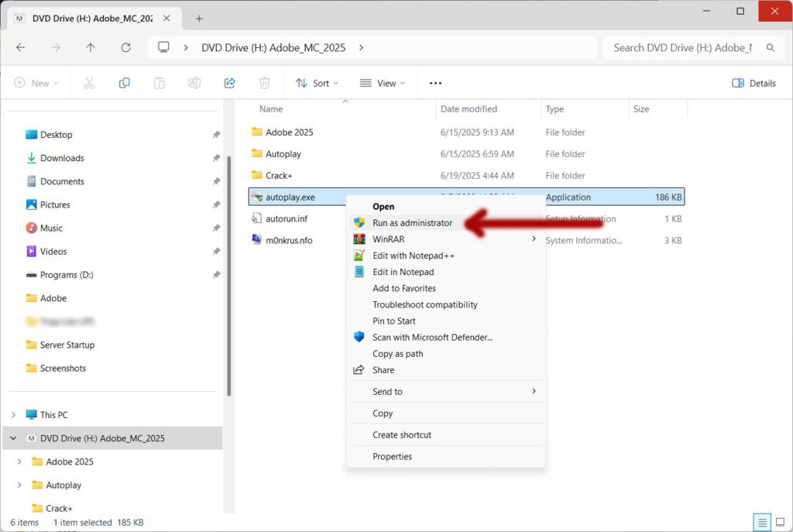The width and height of the screenshot is (793, 532).
Task: Expand the This PC tree node
Action: tap(13, 415)
